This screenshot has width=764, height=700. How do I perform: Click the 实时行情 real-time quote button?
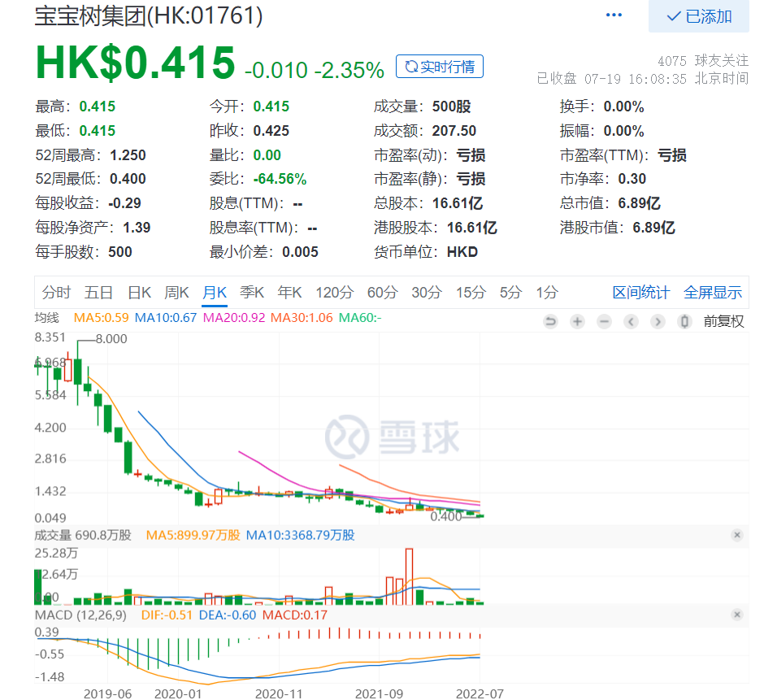[440, 67]
